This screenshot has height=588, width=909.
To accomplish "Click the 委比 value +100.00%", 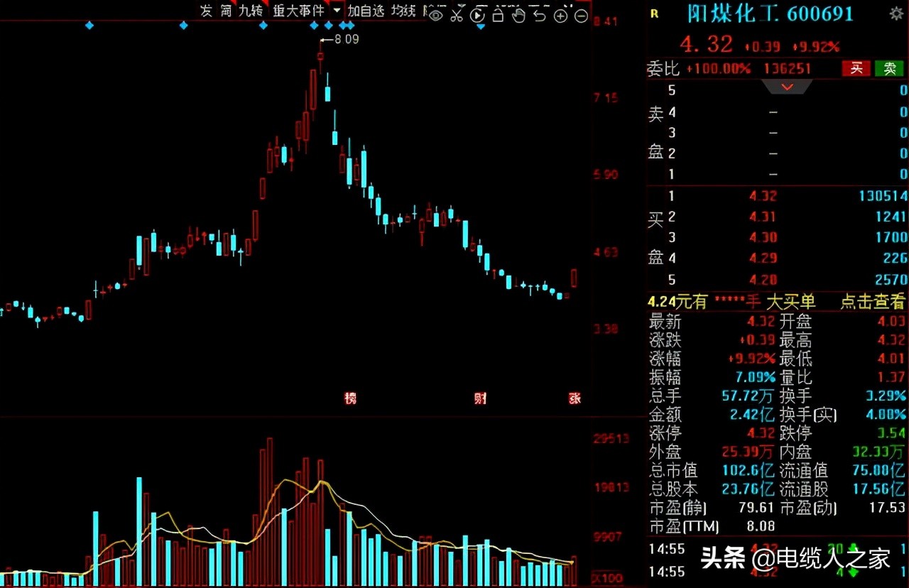I will tap(718, 69).
